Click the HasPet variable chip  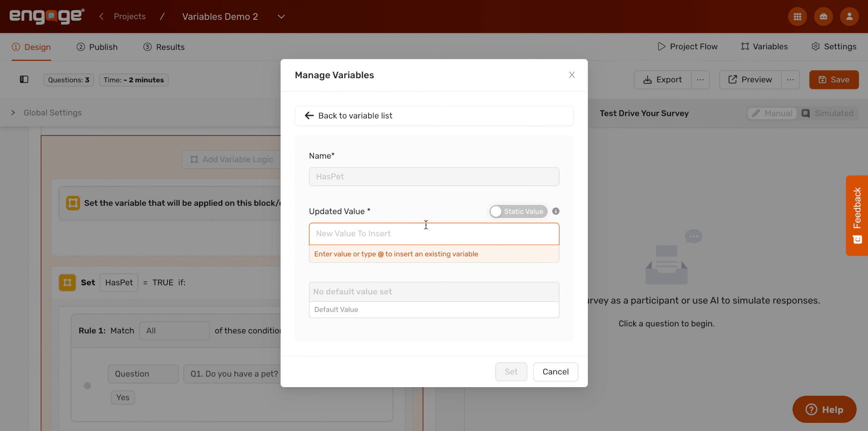tap(119, 283)
